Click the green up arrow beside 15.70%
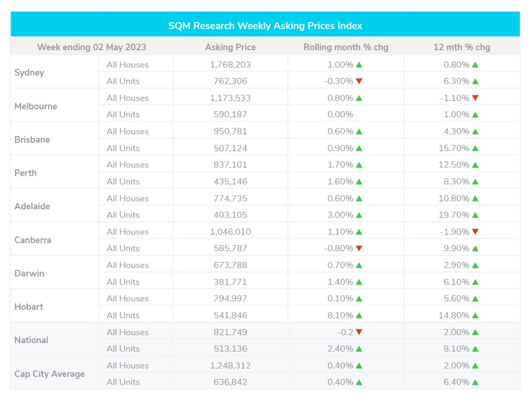The width and height of the screenshot is (532, 399). [x=475, y=148]
